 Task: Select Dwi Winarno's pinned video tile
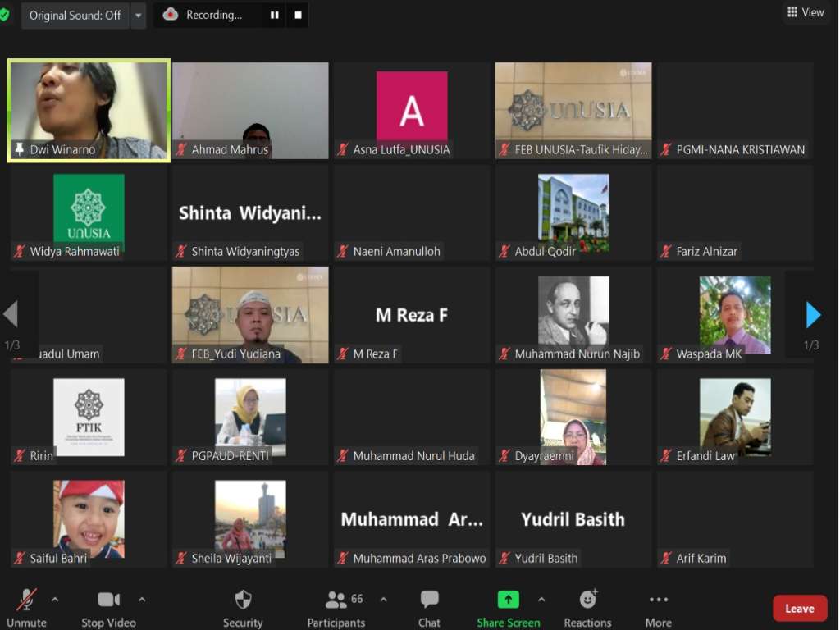pyautogui.click(x=89, y=110)
